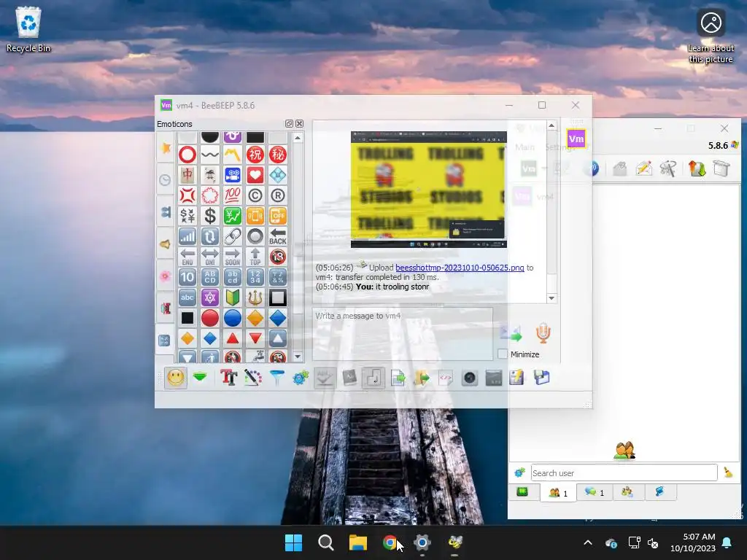Screen dimensions: 747x560
Task: Insert the heart decoration emoticon
Action: point(255,175)
